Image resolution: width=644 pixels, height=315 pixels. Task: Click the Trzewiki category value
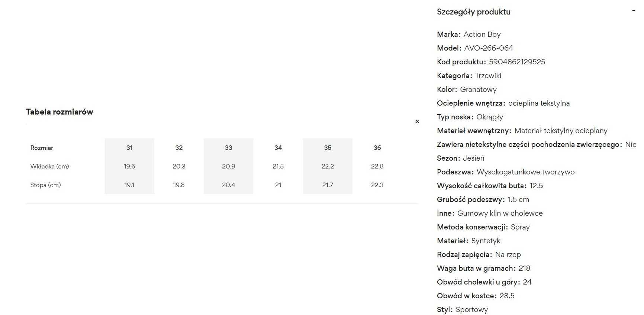click(x=488, y=75)
